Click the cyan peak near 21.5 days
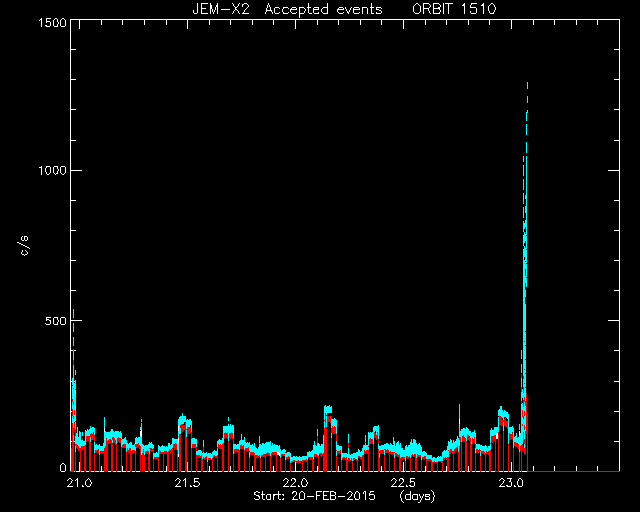Image resolution: width=640 pixels, height=512 pixels. click(183, 417)
